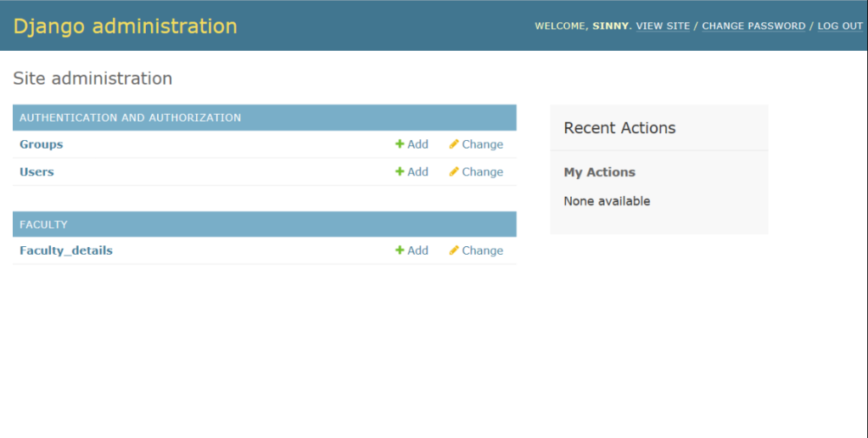Open the Users model link
The image size is (868, 438).
[x=36, y=171]
